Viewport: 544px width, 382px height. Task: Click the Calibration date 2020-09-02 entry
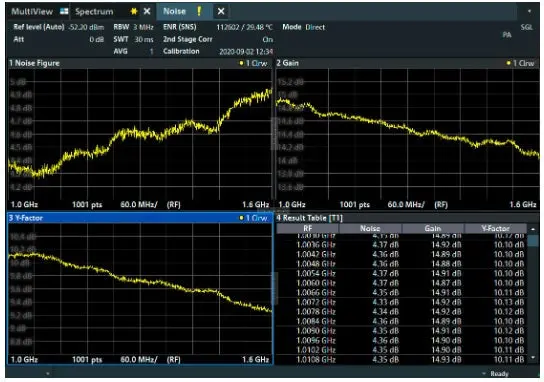coord(246,51)
